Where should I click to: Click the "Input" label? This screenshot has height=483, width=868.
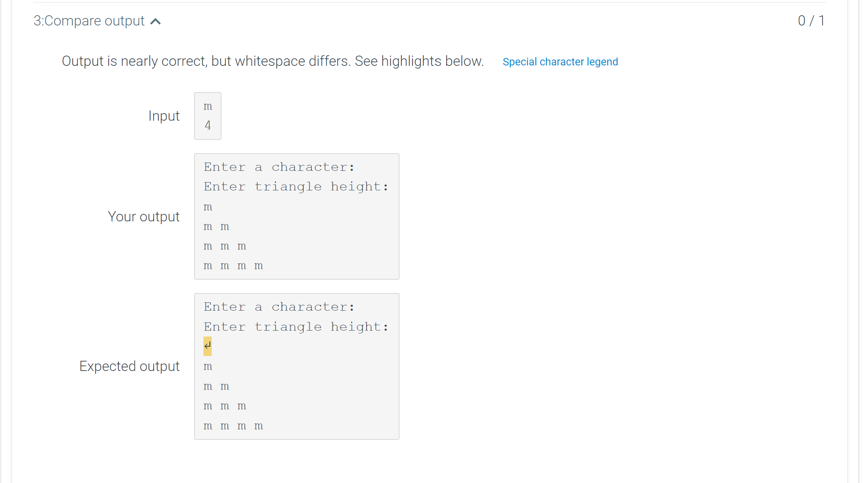coord(164,116)
